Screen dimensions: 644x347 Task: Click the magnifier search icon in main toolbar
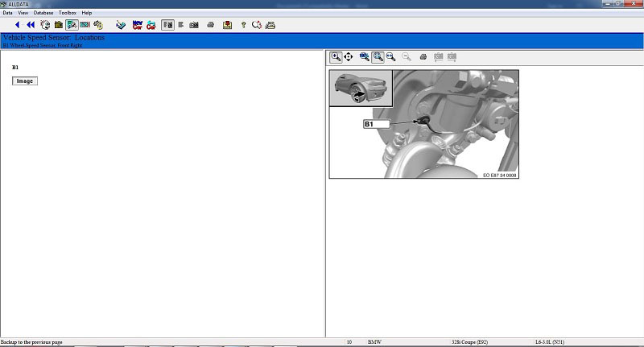(x=257, y=25)
